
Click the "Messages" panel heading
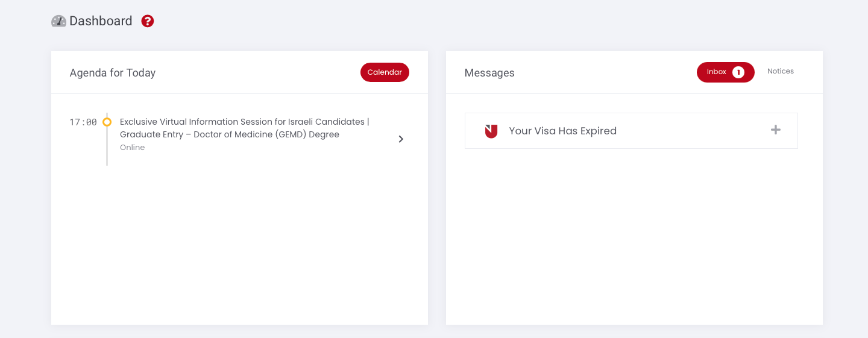(x=489, y=73)
